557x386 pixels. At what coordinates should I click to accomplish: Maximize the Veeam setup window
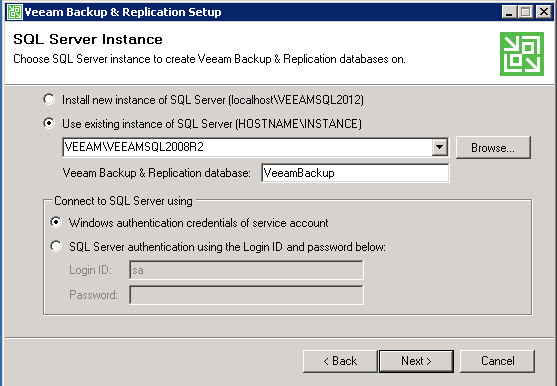[x=526, y=12]
